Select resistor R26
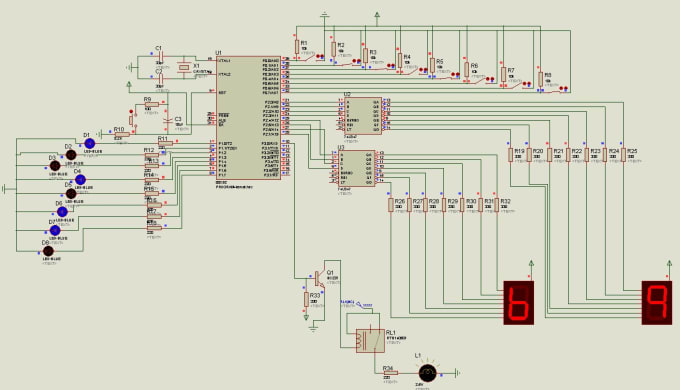Screen dimensions: 680x390 (x=391, y=205)
